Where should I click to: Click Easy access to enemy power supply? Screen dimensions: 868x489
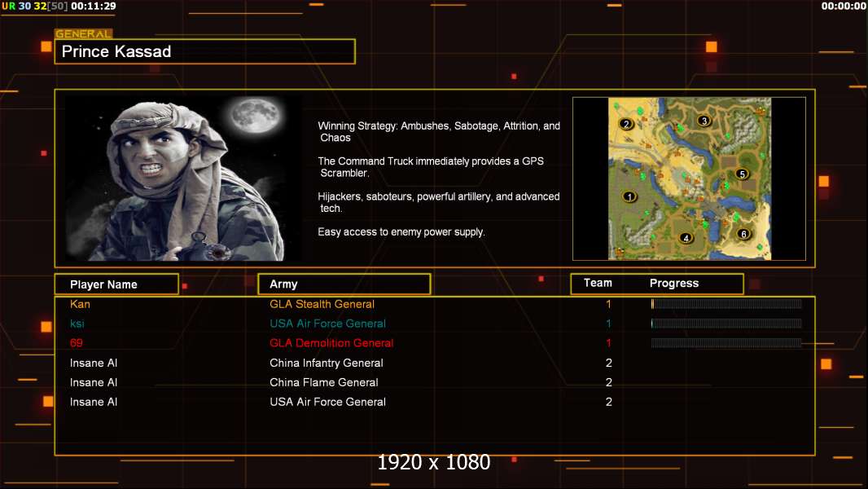401,232
